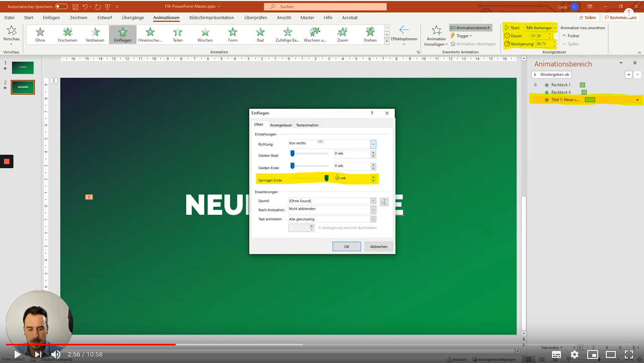Apply the Zufällige Balken animation

point(287,35)
